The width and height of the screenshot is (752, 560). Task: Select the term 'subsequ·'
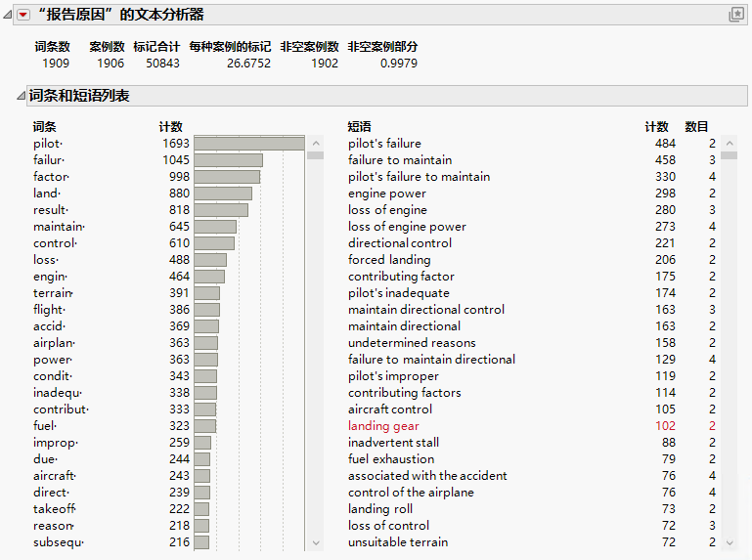(59, 542)
